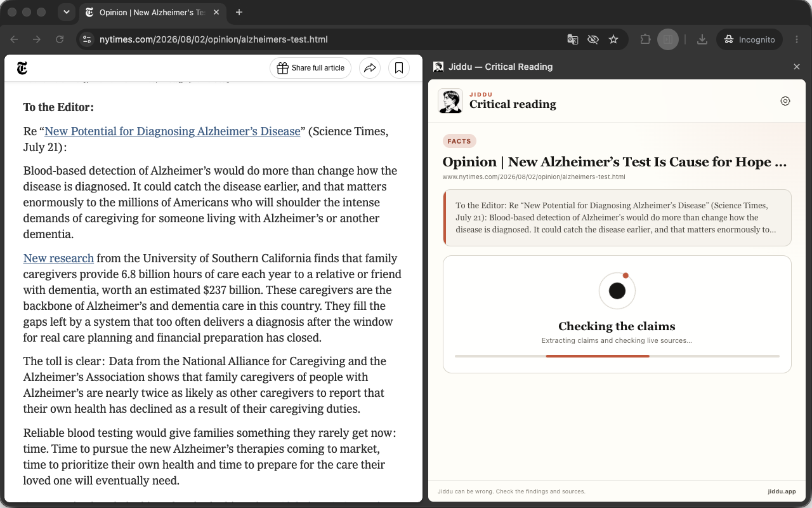The width and height of the screenshot is (812, 508).
Task: Click the "To the Editor:" salutation text
Action: point(58,107)
